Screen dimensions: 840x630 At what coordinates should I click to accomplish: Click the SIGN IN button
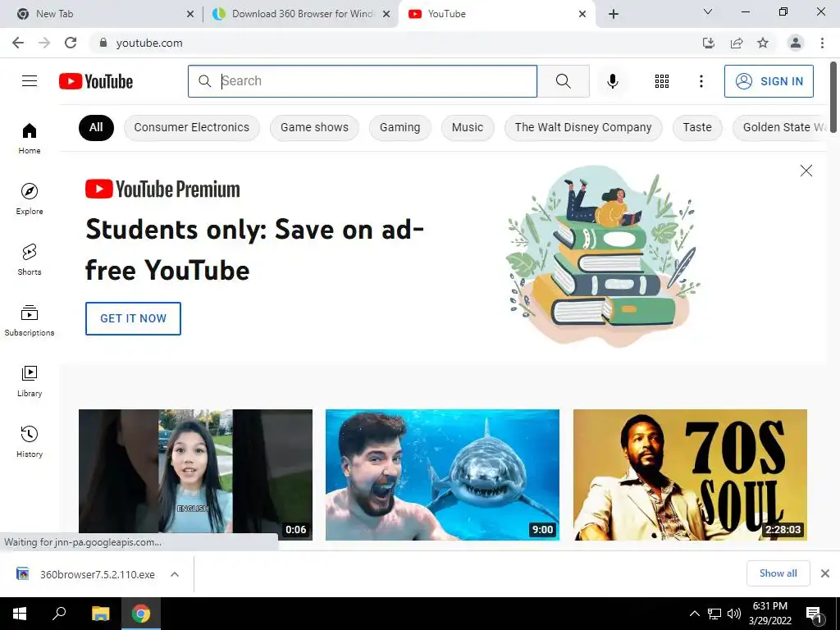(769, 81)
